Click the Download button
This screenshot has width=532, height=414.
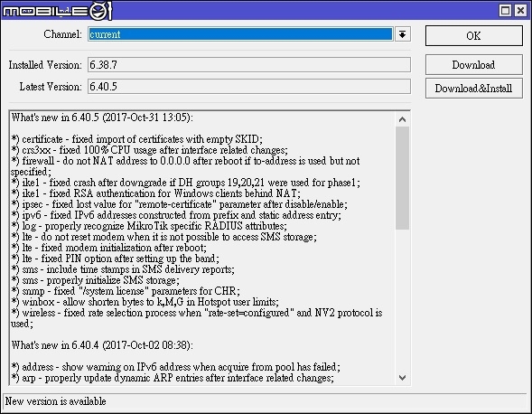[473, 64]
